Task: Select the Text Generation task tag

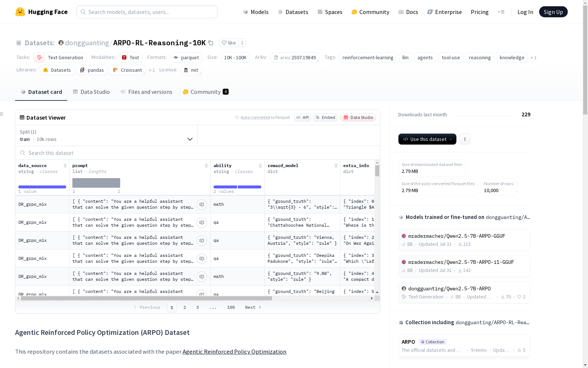Action: click(x=60, y=58)
